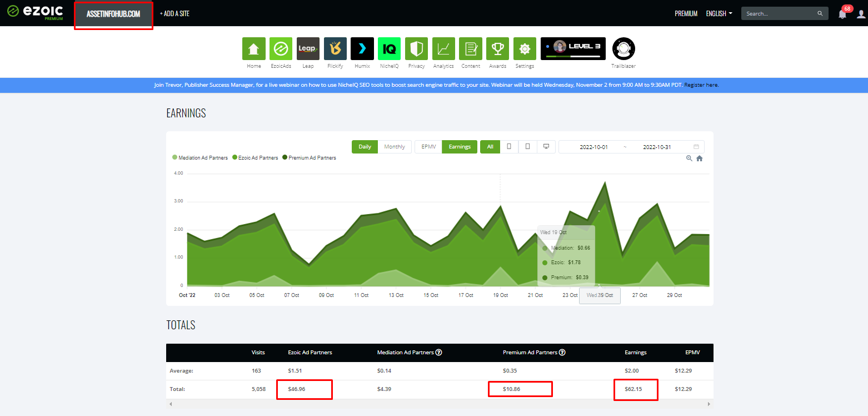The width and height of the screenshot is (868, 416).
Task: Click the search magnifier icon
Action: pos(820,13)
